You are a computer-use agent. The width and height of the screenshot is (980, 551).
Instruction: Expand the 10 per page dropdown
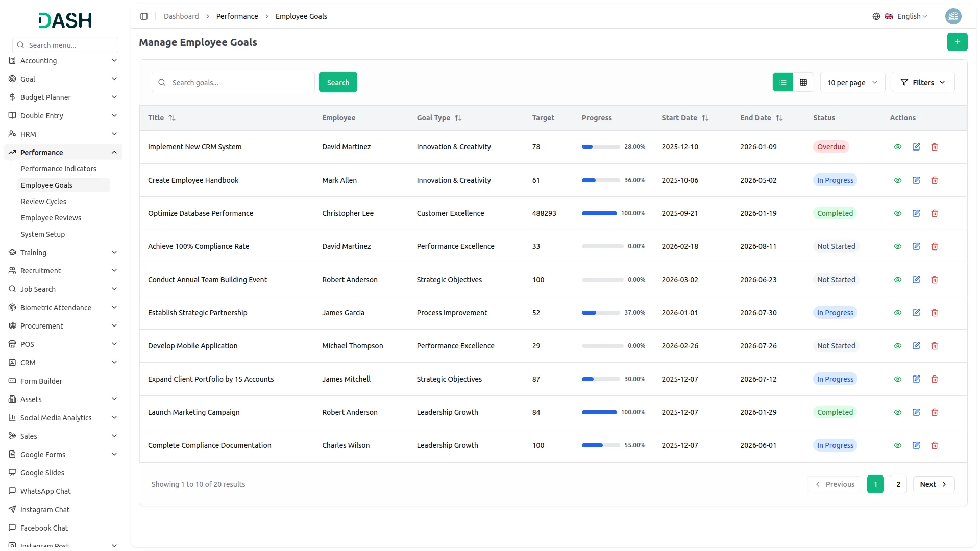click(852, 82)
